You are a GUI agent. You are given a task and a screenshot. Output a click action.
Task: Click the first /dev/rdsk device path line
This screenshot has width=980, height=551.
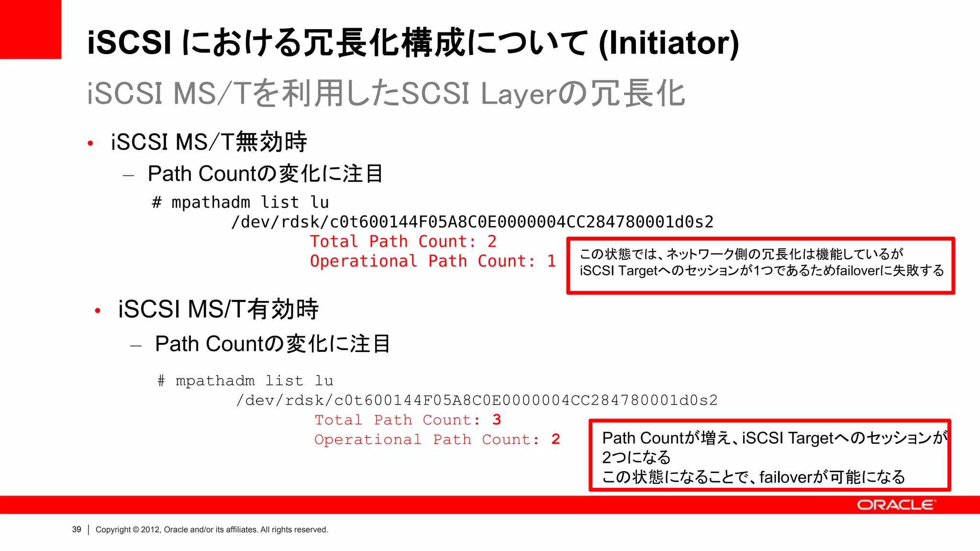472,222
